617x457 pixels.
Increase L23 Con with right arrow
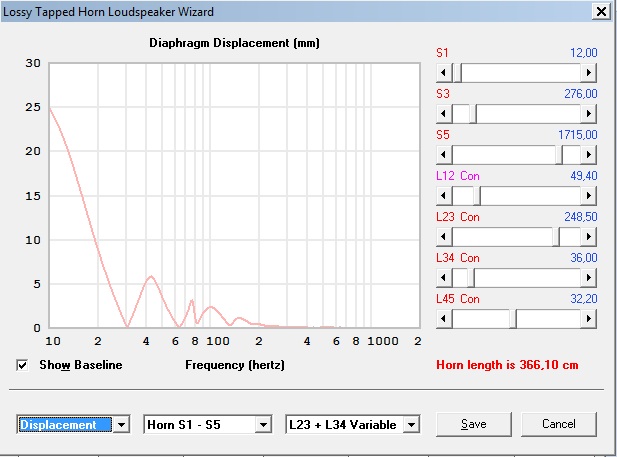point(589,237)
